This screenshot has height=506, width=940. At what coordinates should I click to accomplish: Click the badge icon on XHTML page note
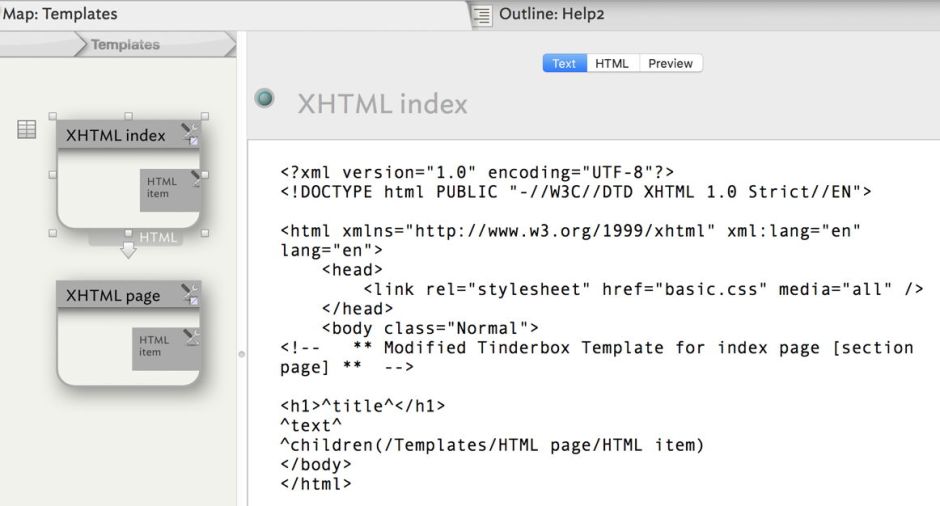pos(189,294)
